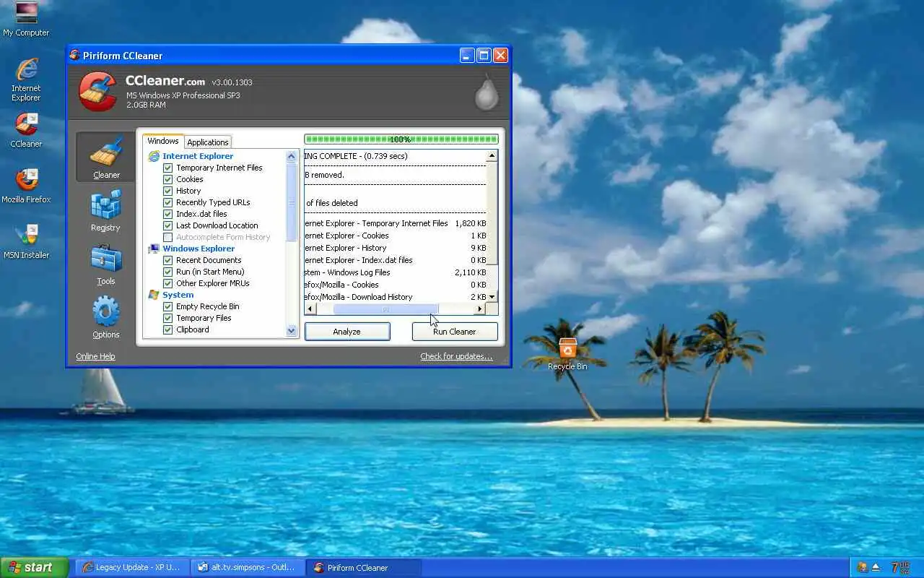The height and width of the screenshot is (578, 924).
Task: Switch to alt.tv.simpsons Outlook taskbar window
Action: pos(248,568)
